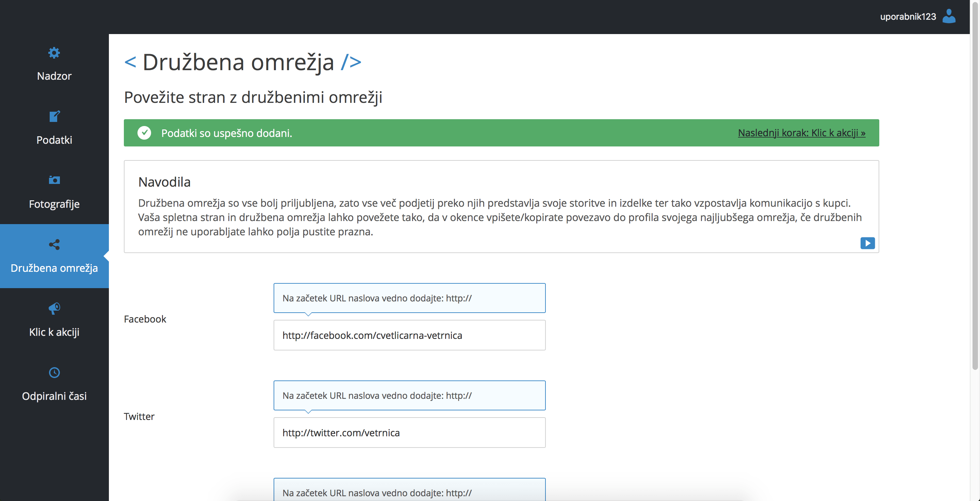Screen dimensions: 980x501
Task: Follow the Naslednji korak: Klic k akciji link
Action: [x=802, y=133]
